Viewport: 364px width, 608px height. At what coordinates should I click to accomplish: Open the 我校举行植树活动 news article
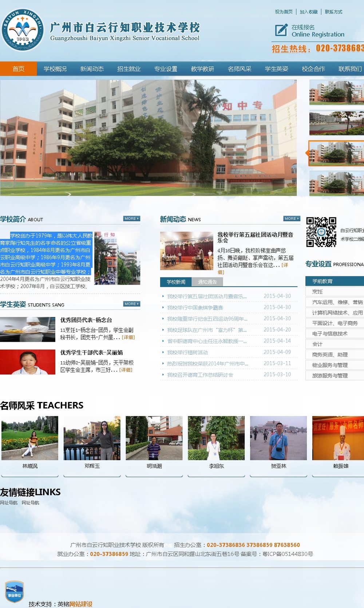click(187, 352)
